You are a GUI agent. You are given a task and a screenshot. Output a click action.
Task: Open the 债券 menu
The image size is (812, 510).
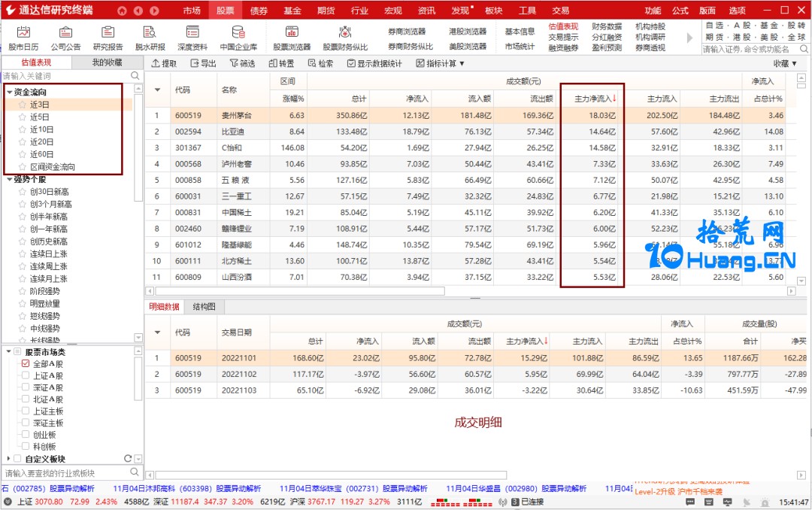point(259,11)
